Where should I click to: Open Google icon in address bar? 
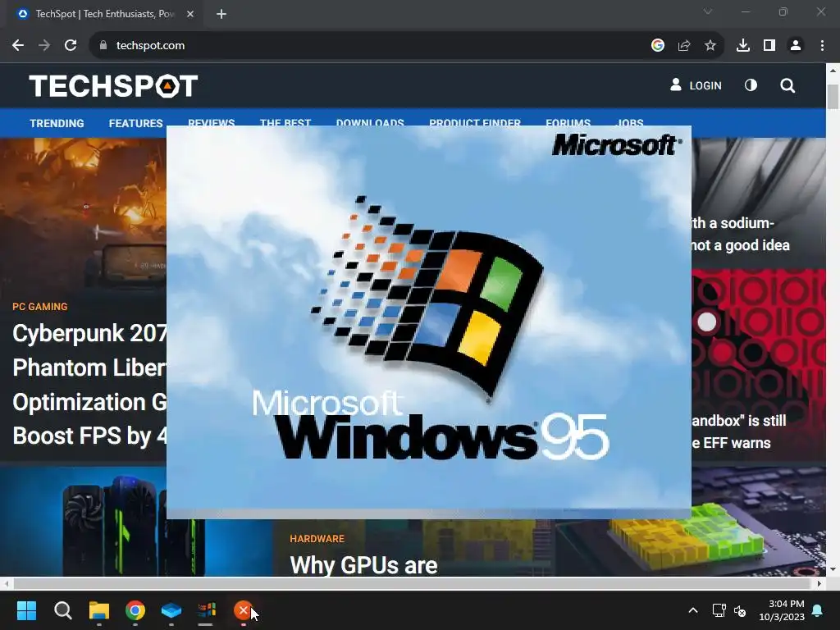coord(658,46)
